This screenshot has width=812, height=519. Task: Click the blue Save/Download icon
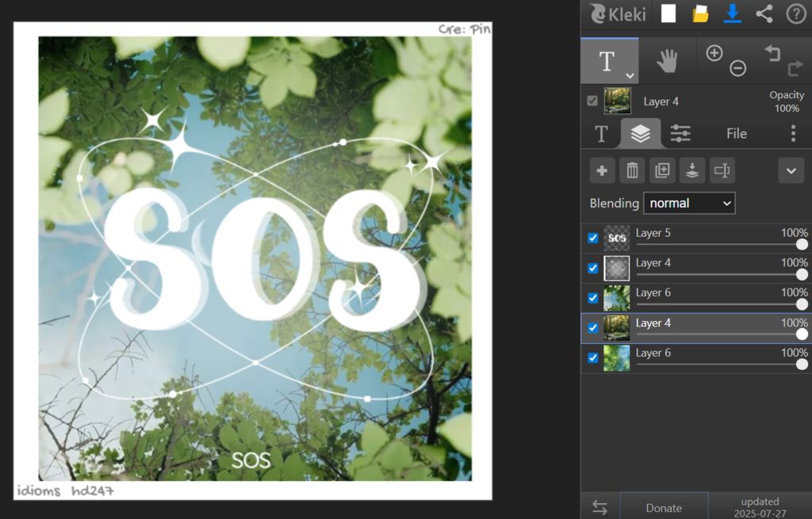point(733,13)
